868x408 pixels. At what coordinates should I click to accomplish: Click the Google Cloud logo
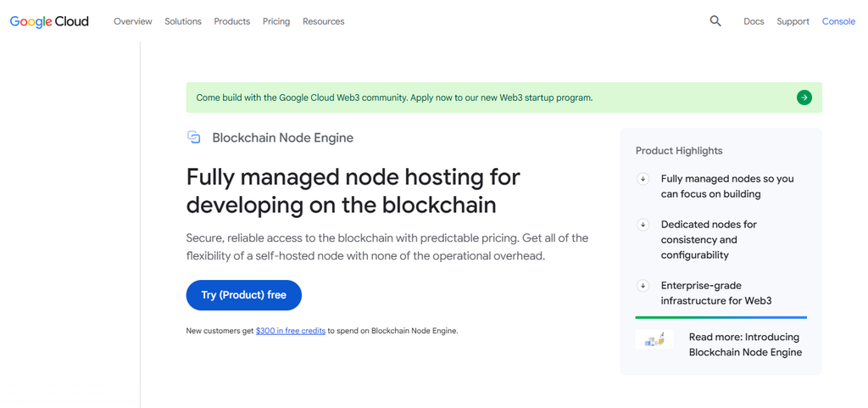coord(49,21)
